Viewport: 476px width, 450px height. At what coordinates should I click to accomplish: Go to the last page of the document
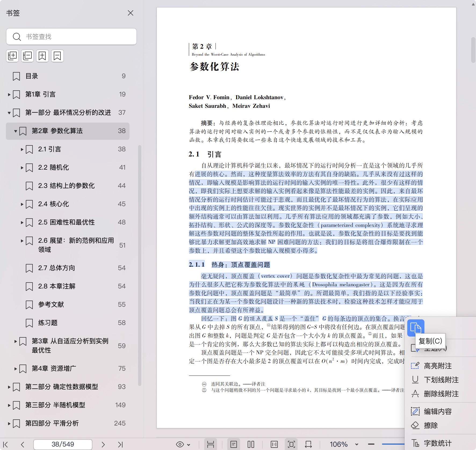[x=120, y=444]
